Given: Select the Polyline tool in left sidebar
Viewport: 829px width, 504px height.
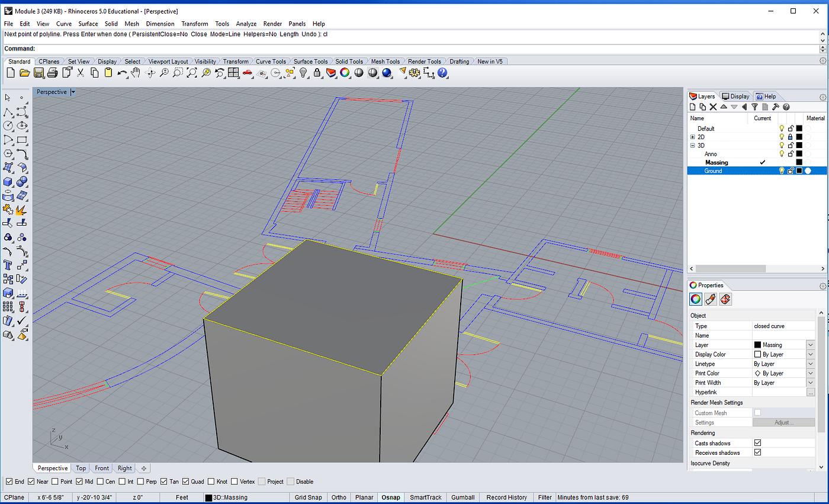Looking at the screenshot, I should click(x=8, y=112).
